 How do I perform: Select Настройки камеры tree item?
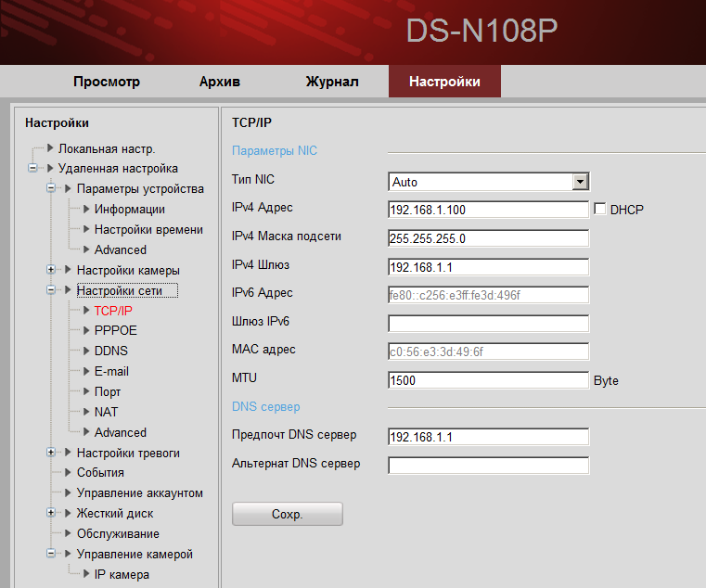128,270
